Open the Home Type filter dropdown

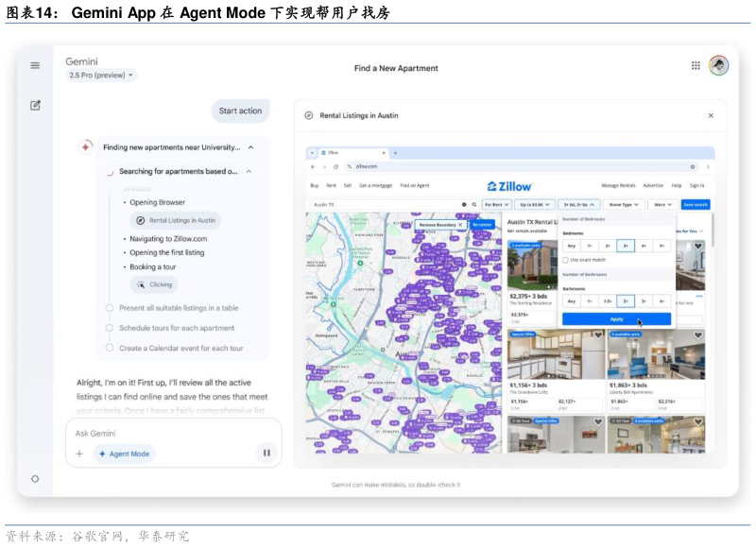[624, 205]
